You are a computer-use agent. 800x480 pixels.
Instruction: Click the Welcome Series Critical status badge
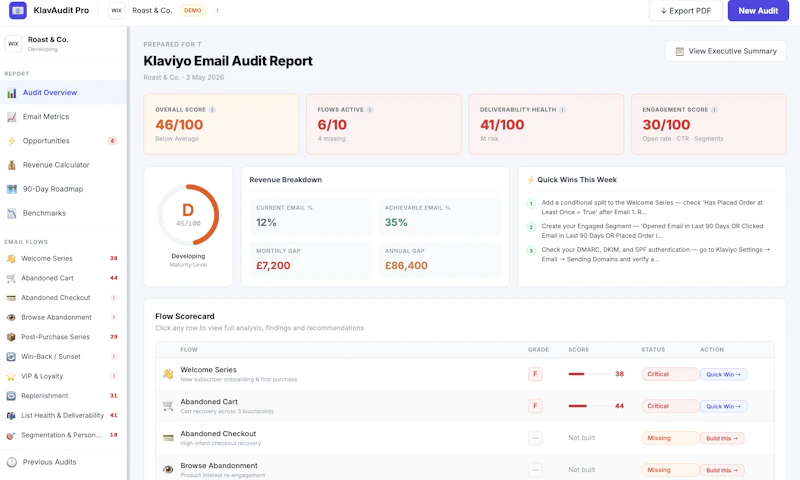click(670, 374)
